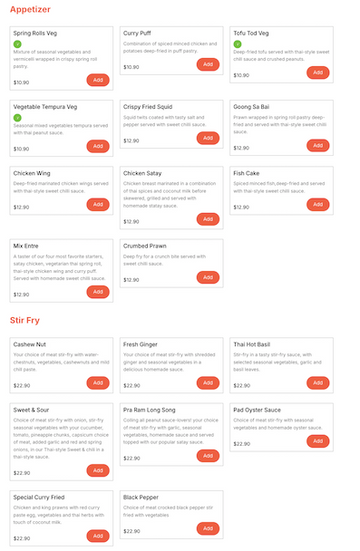The width and height of the screenshot is (360, 551).
Task: Add Crumbed Prawn to order
Action: pyautogui.click(x=208, y=278)
